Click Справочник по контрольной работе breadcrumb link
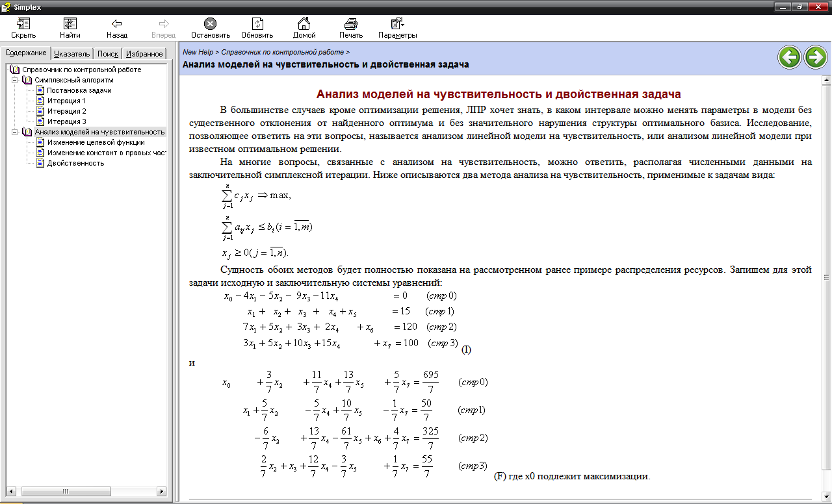 pyautogui.click(x=282, y=51)
